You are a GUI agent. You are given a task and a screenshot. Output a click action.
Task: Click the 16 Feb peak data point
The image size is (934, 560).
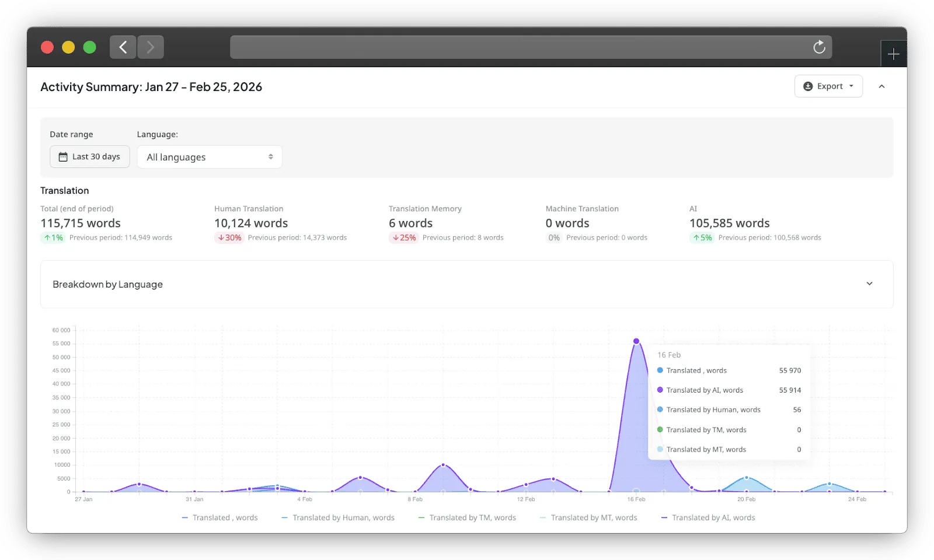636,341
